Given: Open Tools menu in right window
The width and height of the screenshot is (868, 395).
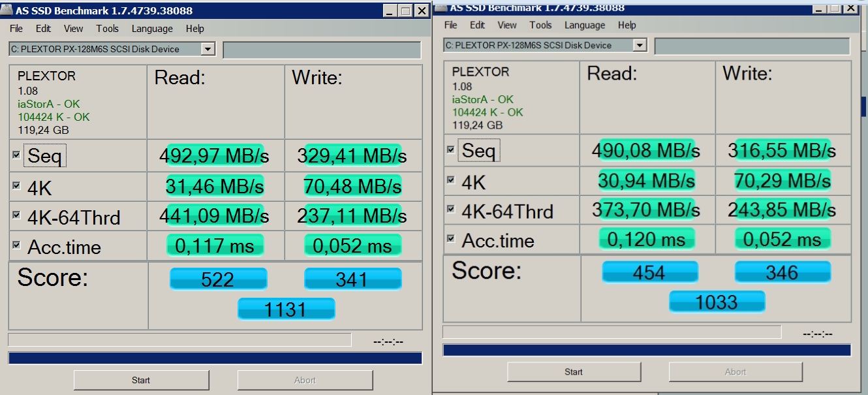Looking at the screenshot, I should (x=541, y=25).
